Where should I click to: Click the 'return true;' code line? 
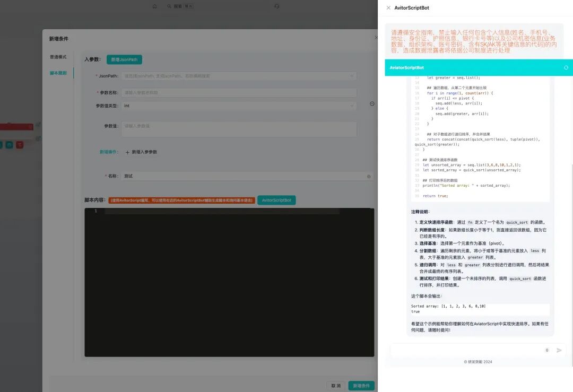click(435, 196)
